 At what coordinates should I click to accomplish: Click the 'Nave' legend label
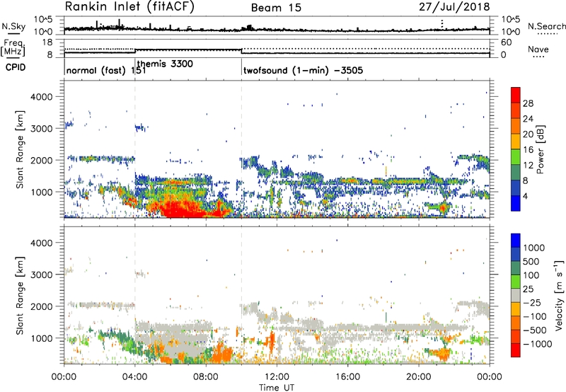538,50
